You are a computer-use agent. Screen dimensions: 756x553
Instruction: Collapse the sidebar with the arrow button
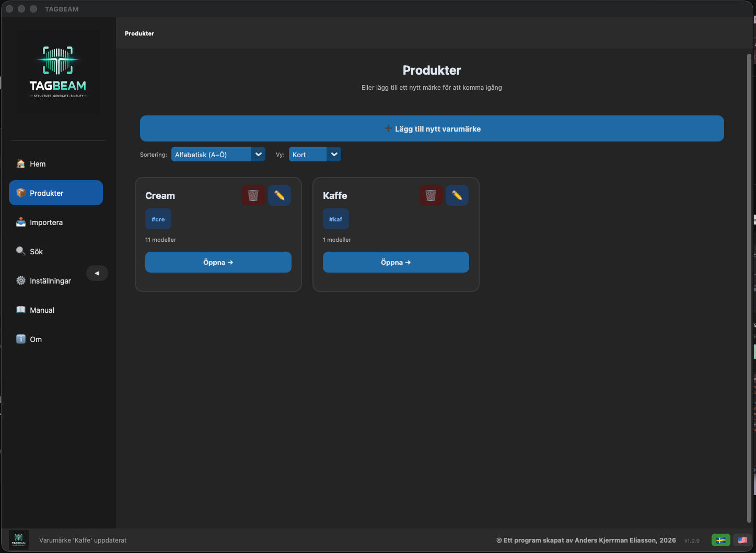pyautogui.click(x=97, y=273)
